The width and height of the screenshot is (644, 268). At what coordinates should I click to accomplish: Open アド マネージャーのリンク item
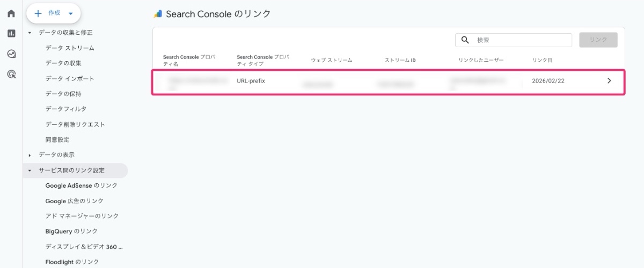82,216
